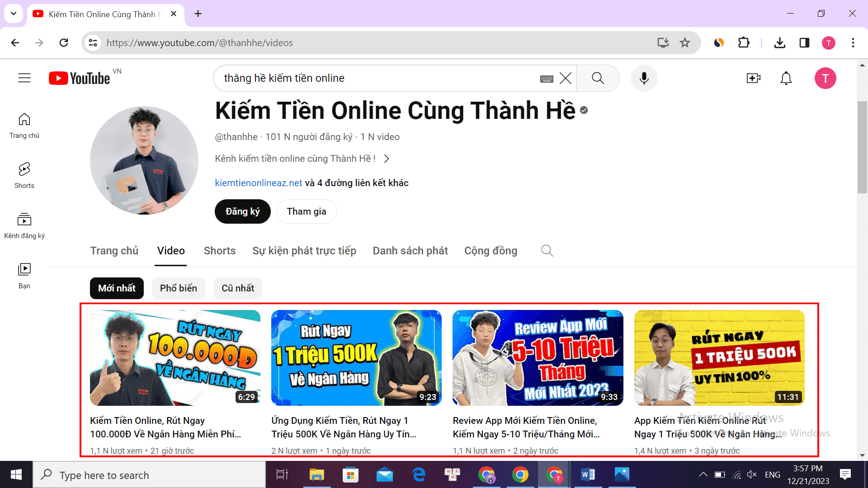Open Kênh đăng ký in the sidebar
868x488 pixels.
[x=24, y=226]
